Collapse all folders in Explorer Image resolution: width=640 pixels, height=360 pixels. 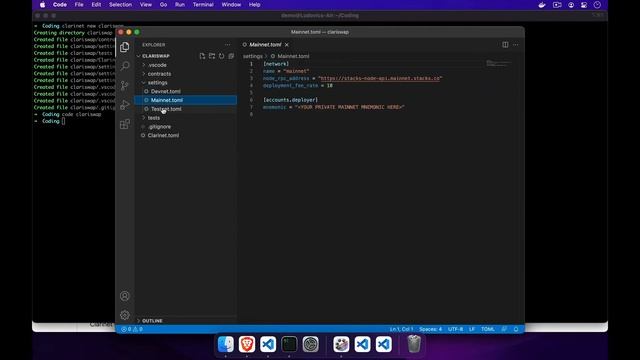(231, 56)
